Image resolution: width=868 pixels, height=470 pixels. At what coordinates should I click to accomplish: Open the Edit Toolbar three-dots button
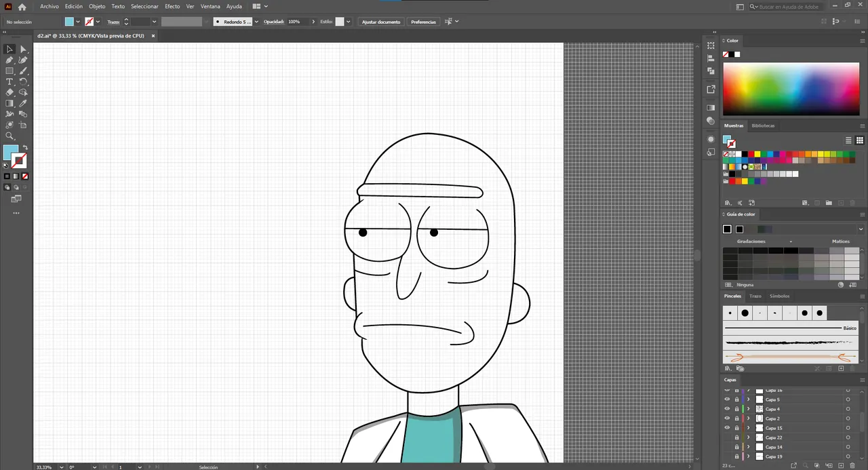[x=16, y=213]
